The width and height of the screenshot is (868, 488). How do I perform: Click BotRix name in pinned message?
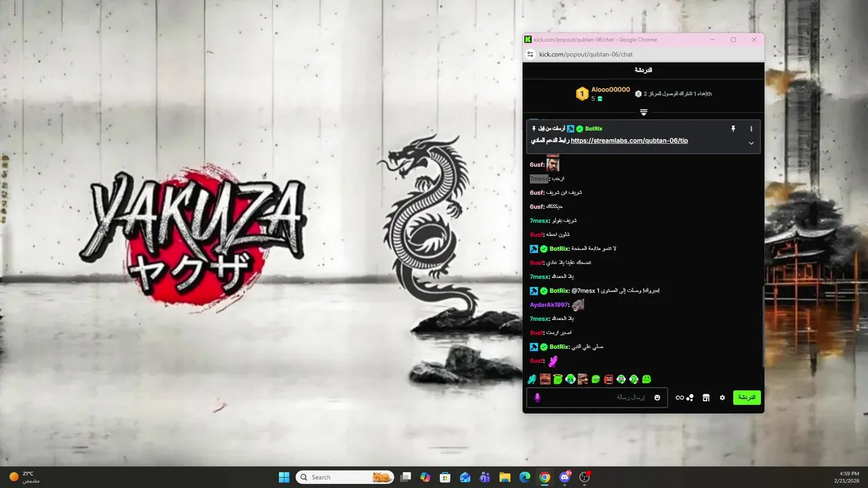[593, 129]
